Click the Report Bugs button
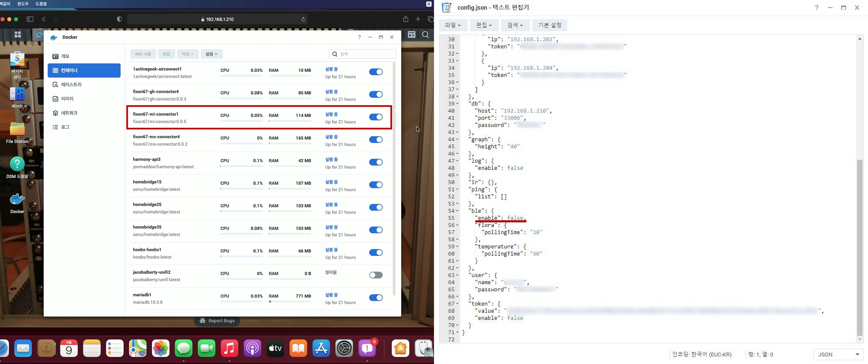 (x=217, y=321)
